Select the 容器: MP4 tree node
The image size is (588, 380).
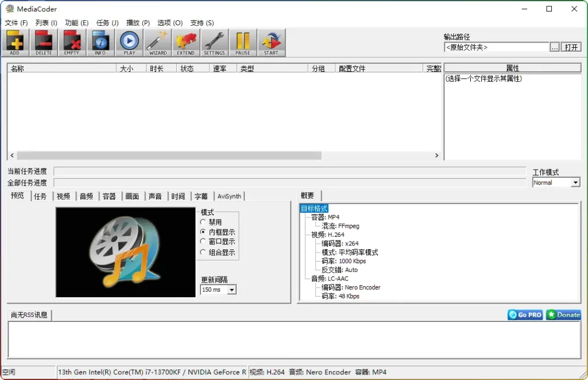tap(325, 217)
